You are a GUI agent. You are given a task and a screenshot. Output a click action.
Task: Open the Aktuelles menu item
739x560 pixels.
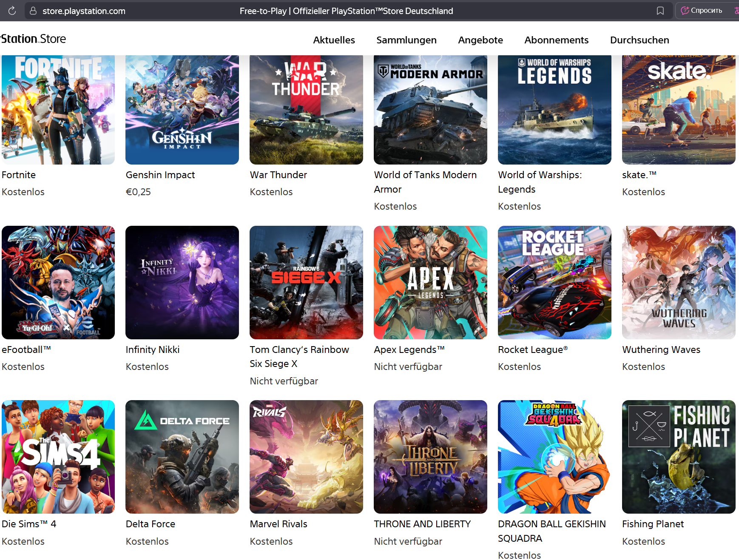click(x=334, y=40)
